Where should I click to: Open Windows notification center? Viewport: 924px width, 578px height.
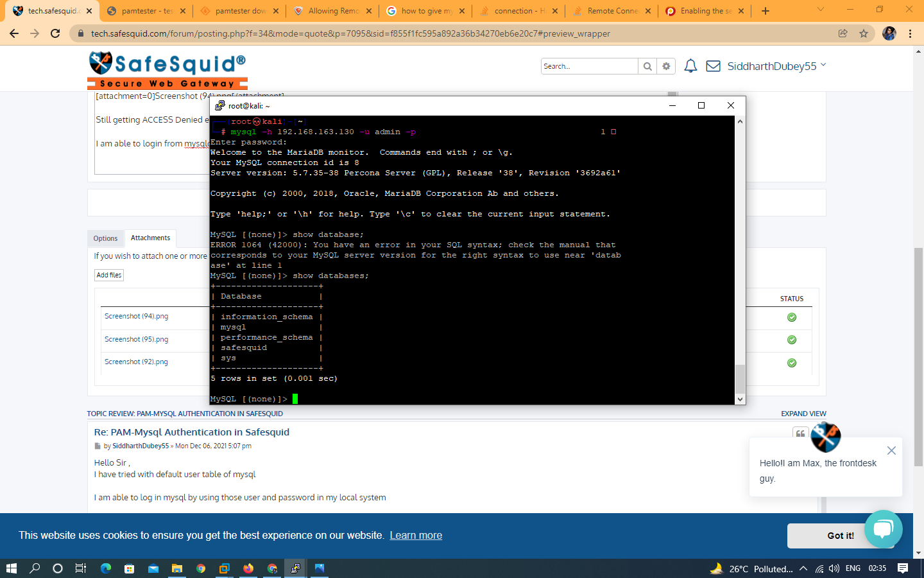coord(903,568)
